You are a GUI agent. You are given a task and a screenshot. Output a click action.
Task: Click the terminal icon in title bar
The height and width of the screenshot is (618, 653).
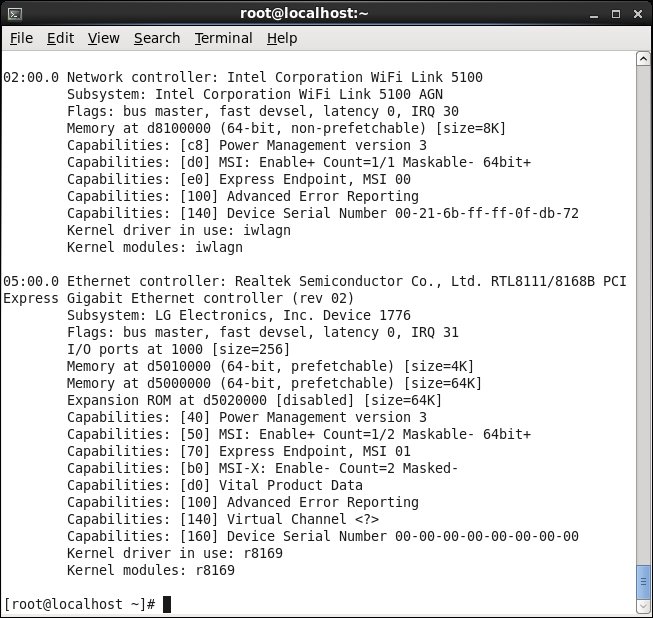15,14
